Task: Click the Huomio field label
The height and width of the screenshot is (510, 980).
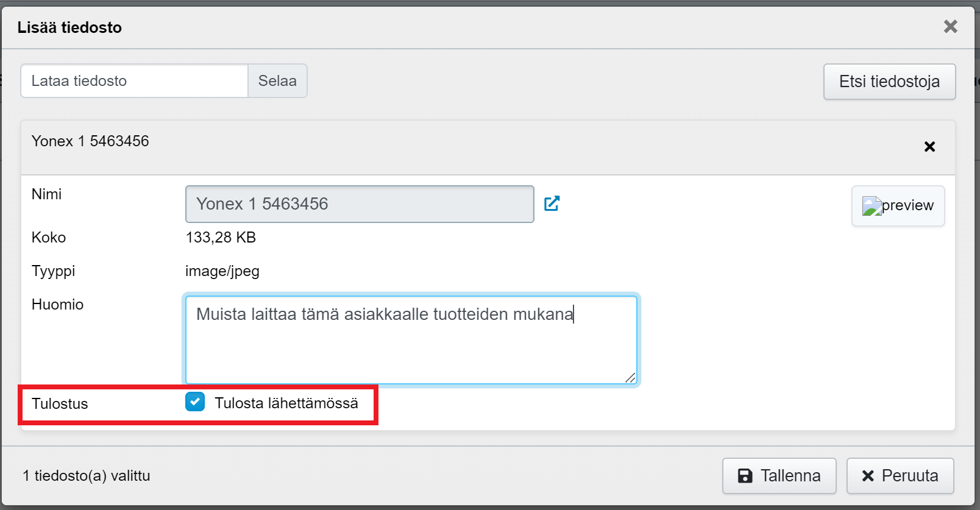Action: point(57,305)
